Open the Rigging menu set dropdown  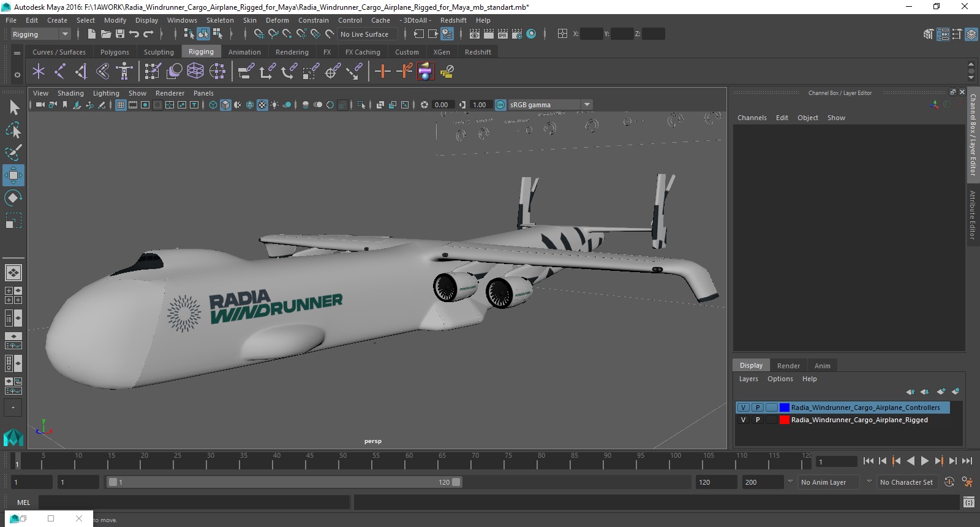[x=40, y=34]
